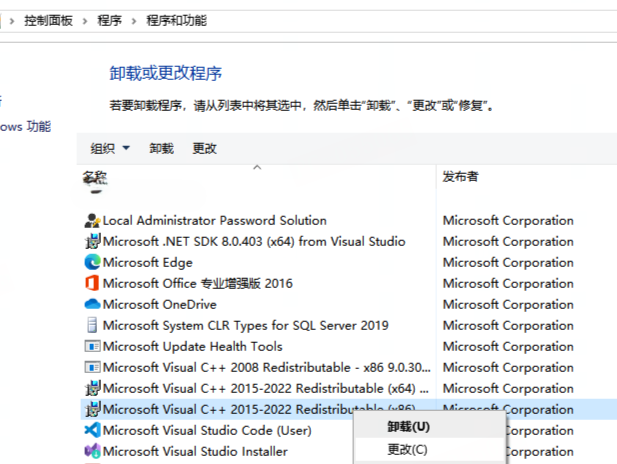Click the Microsoft Edge icon
This screenshot has height=464, width=617.
(92, 262)
